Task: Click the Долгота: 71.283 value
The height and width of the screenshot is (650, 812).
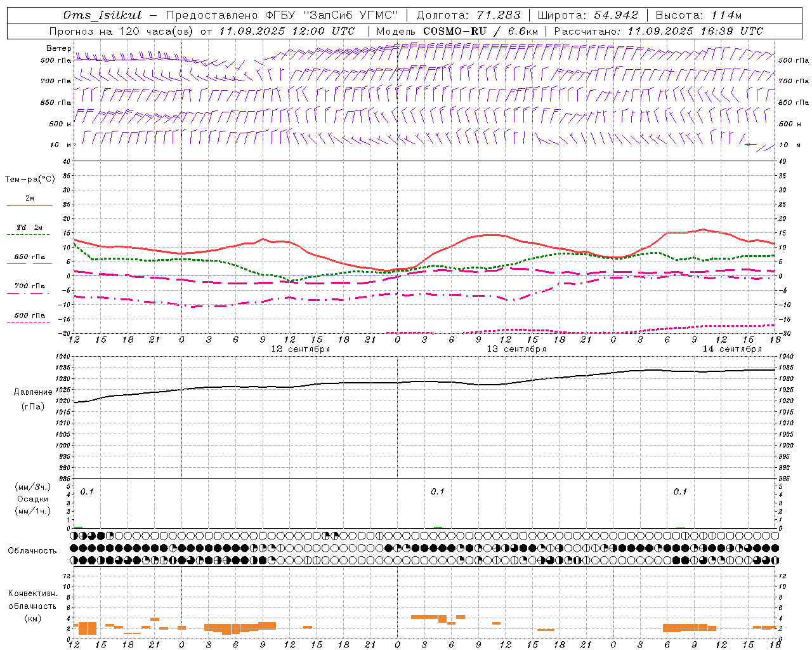Action: click(469, 15)
